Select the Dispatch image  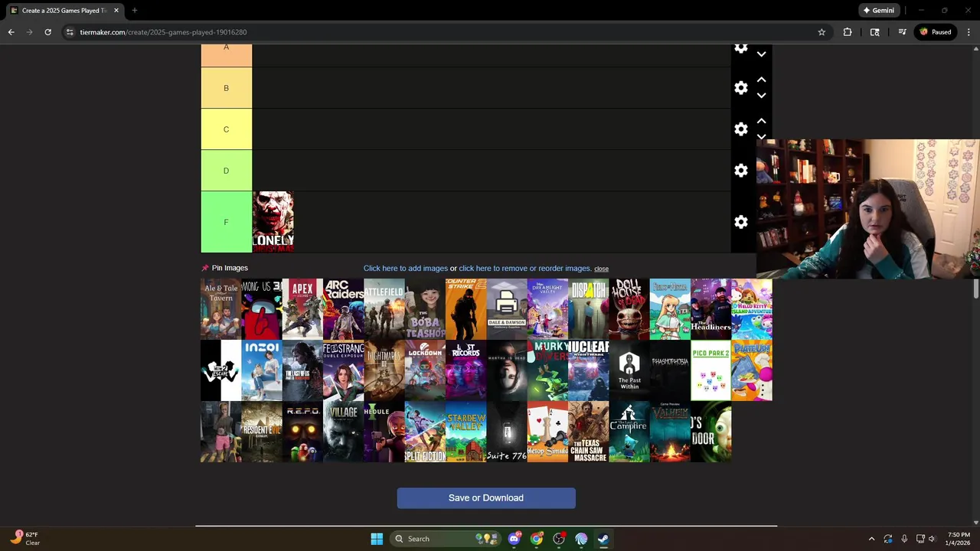(588, 309)
